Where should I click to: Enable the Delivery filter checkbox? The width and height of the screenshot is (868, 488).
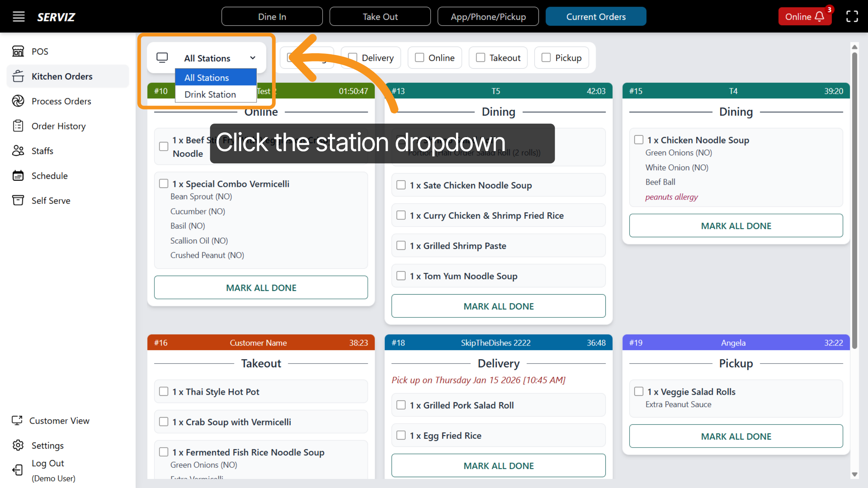click(352, 57)
